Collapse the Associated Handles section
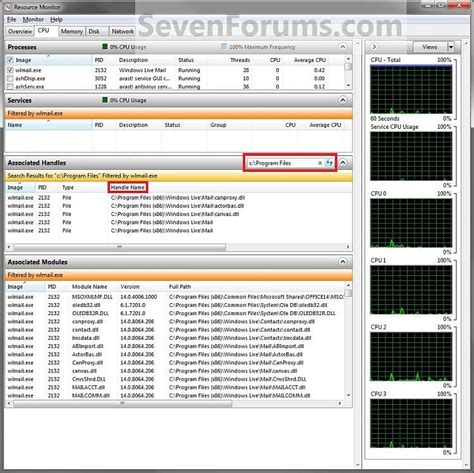This screenshot has width=474, height=473. tap(342, 163)
